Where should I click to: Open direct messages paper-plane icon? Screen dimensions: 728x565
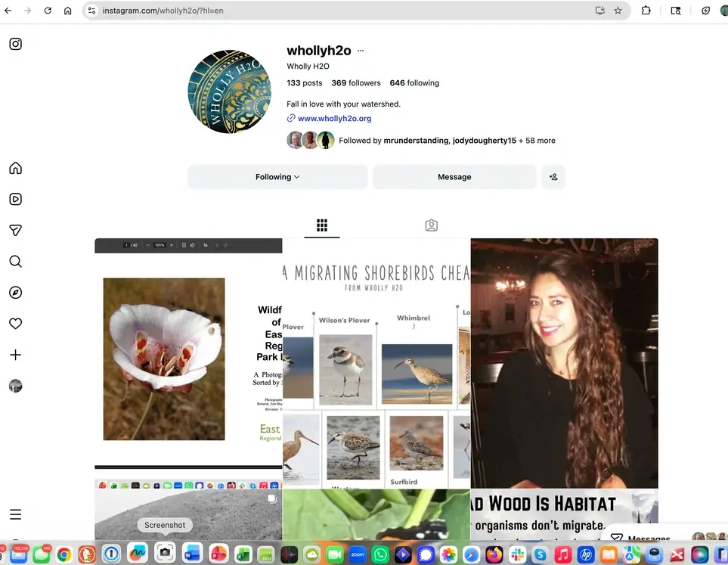pos(15,231)
